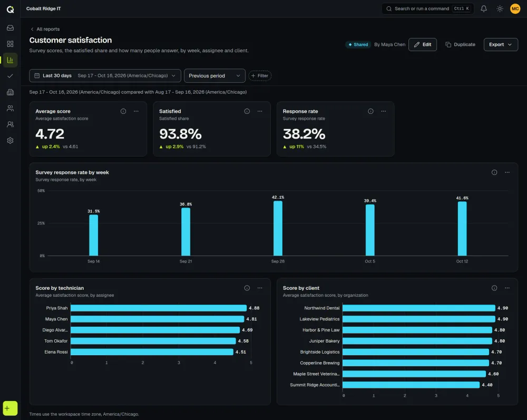Open more options on Average score card
The image size is (527, 420).
click(136, 111)
